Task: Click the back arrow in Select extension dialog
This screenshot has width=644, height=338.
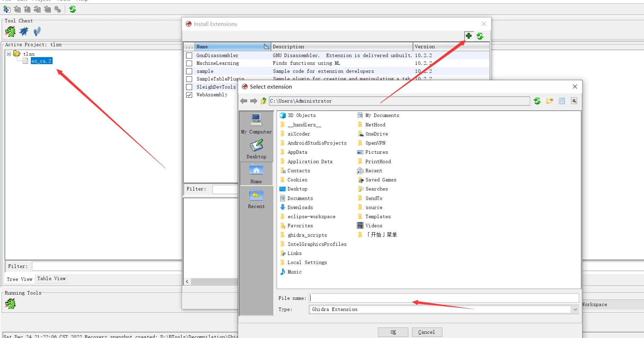Action: (x=244, y=101)
